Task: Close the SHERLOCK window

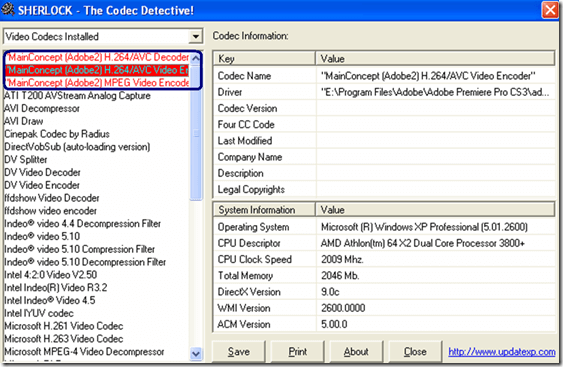Action: (550, 10)
